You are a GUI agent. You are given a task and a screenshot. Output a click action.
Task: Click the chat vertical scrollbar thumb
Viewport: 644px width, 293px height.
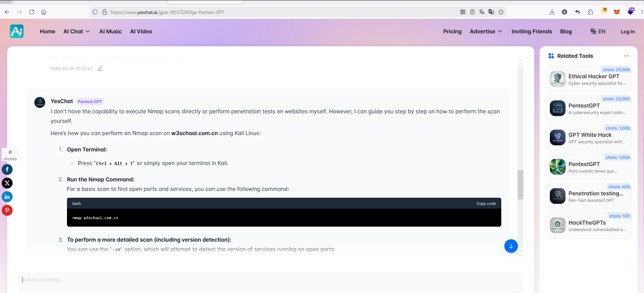[520, 184]
